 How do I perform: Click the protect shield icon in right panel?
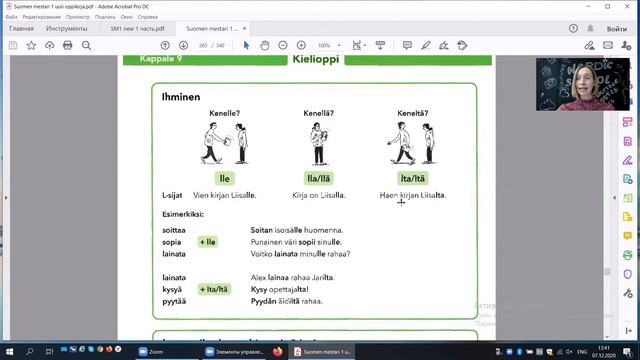pyautogui.click(x=628, y=274)
